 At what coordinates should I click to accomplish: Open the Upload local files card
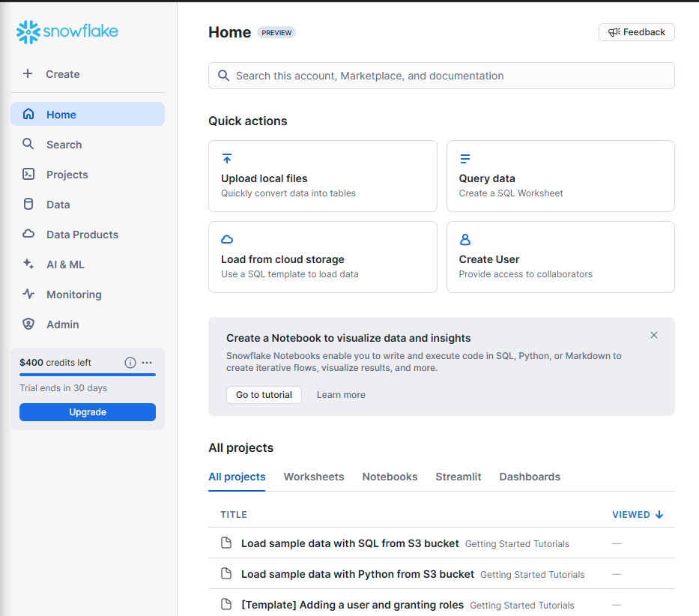pyautogui.click(x=323, y=176)
